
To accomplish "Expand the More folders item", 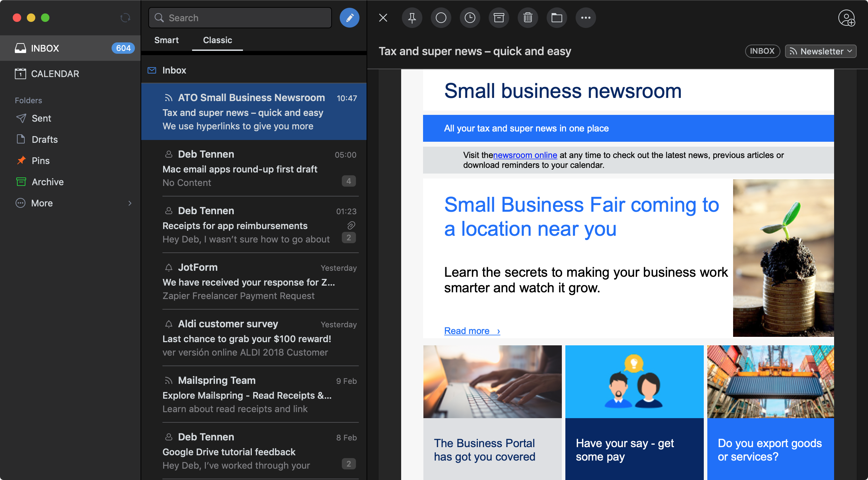I will tap(129, 203).
